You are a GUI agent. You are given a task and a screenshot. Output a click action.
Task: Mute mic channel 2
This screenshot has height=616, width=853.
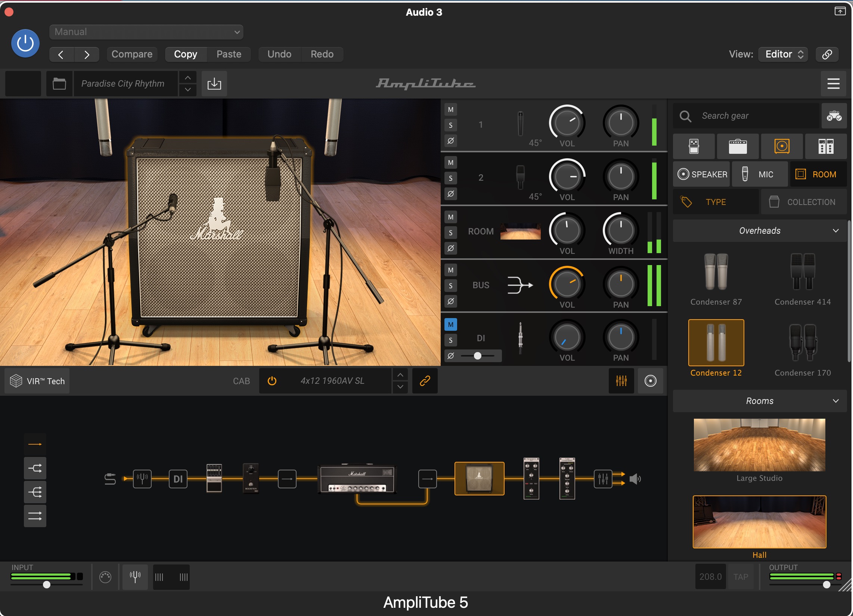pyautogui.click(x=450, y=163)
